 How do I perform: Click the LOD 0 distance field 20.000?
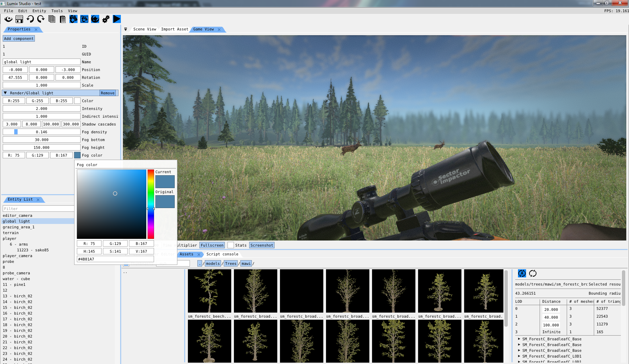click(x=551, y=310)
